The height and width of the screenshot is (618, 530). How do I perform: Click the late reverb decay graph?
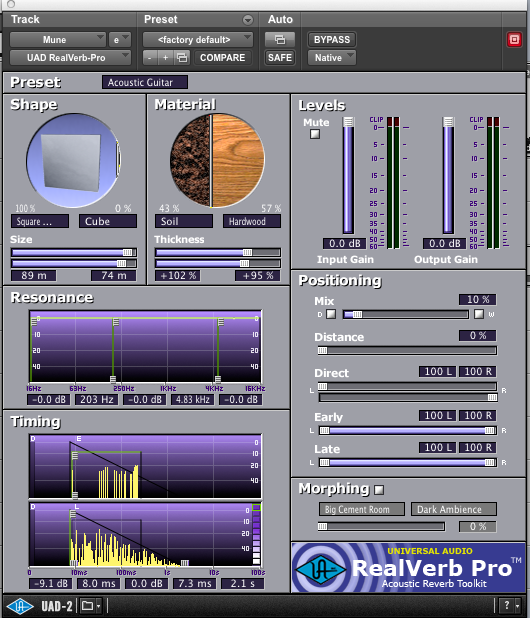[x=145, y=535]
